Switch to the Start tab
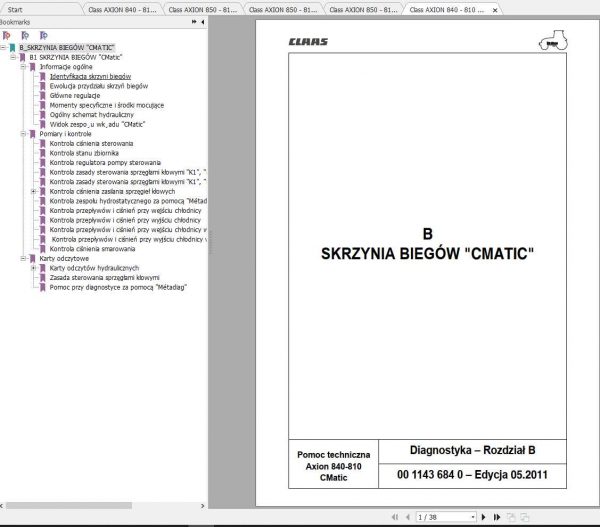The image size is (600, 527). pyautogui.click(x=15, y=10)
